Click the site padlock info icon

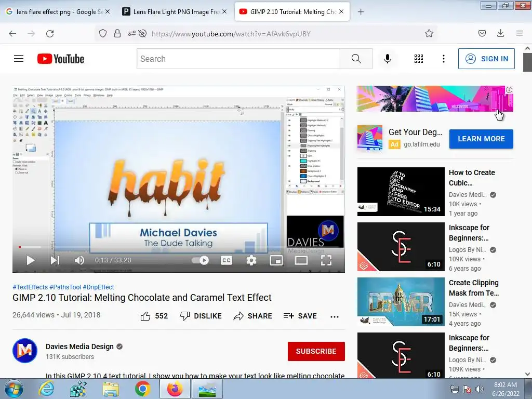(x=117, y=33)
